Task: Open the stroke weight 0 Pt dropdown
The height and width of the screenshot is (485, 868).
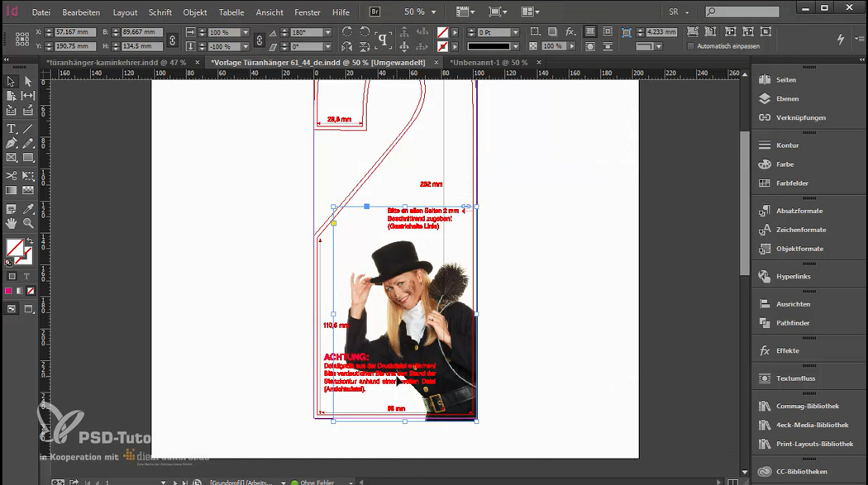Action: [515, 32]
